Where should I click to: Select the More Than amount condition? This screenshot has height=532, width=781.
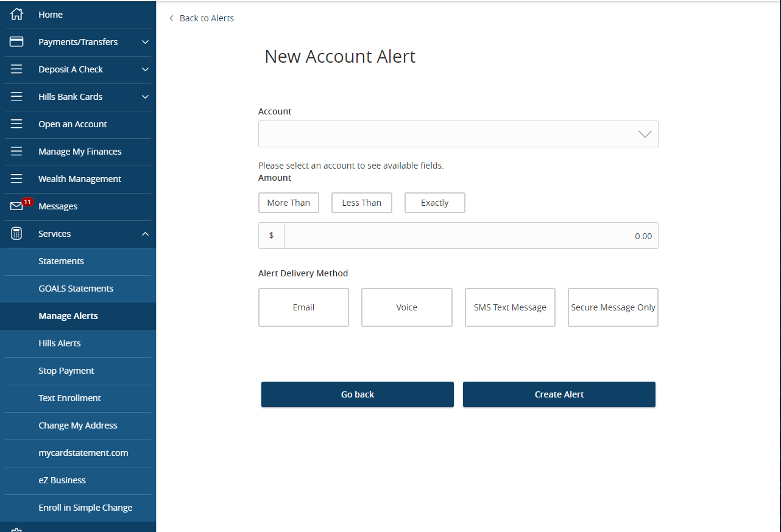point(289,203)
